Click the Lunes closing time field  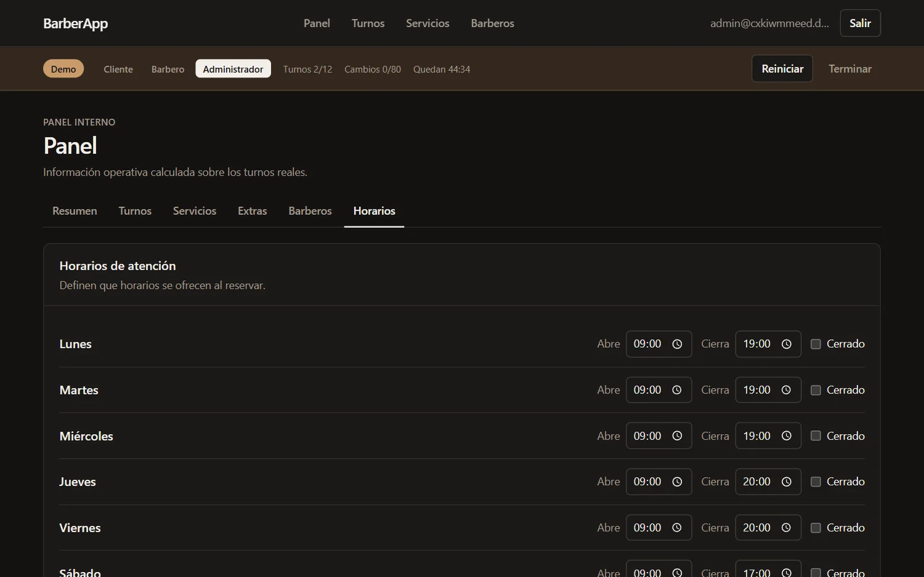pyautogui.click(x=768, y=344)
